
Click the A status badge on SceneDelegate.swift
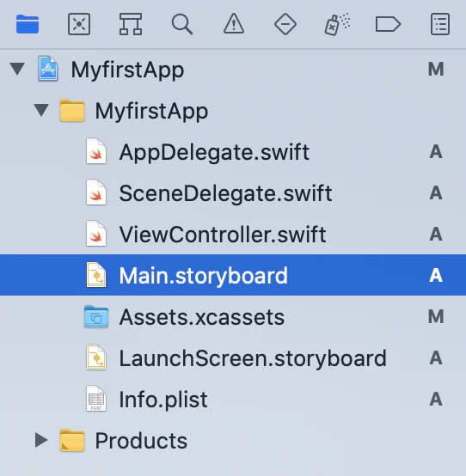click(x=436, y=193)
